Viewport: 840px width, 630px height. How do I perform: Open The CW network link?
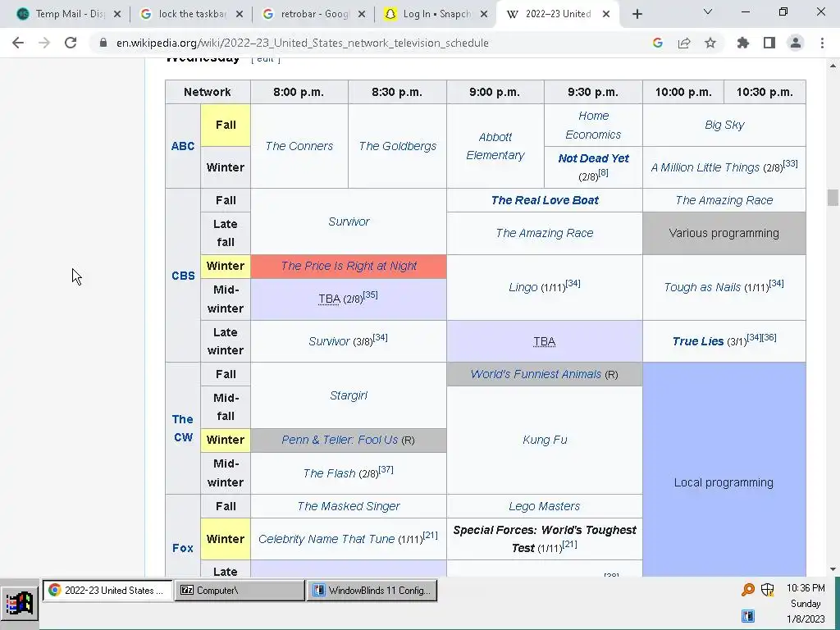[183, 428]
